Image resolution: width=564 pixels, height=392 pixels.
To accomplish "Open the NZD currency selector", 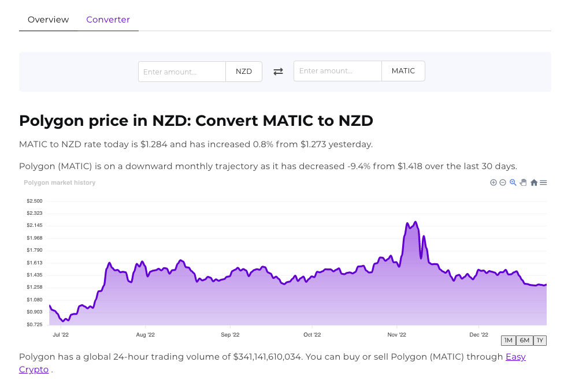I will 244,72.
